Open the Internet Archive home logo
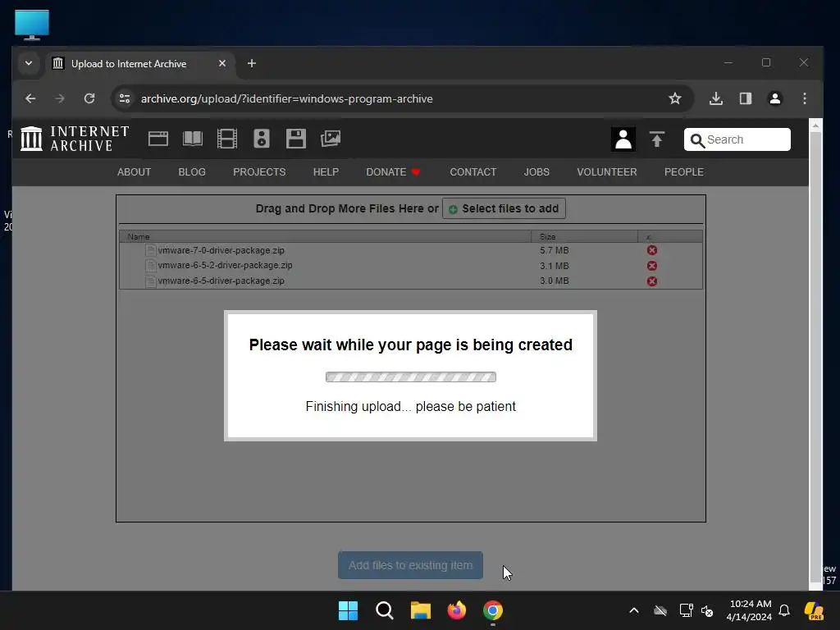 click(75, 139)
